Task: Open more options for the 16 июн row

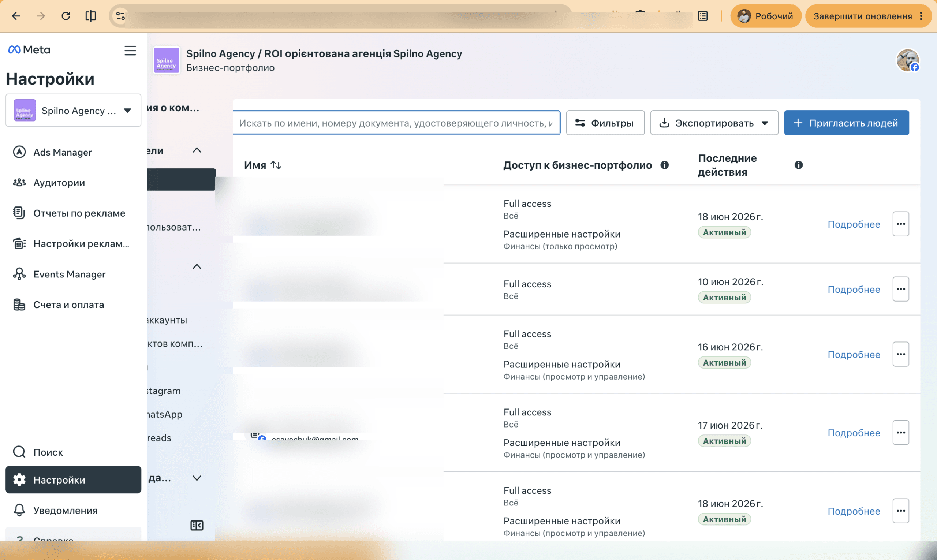Action: coord(901,354)
